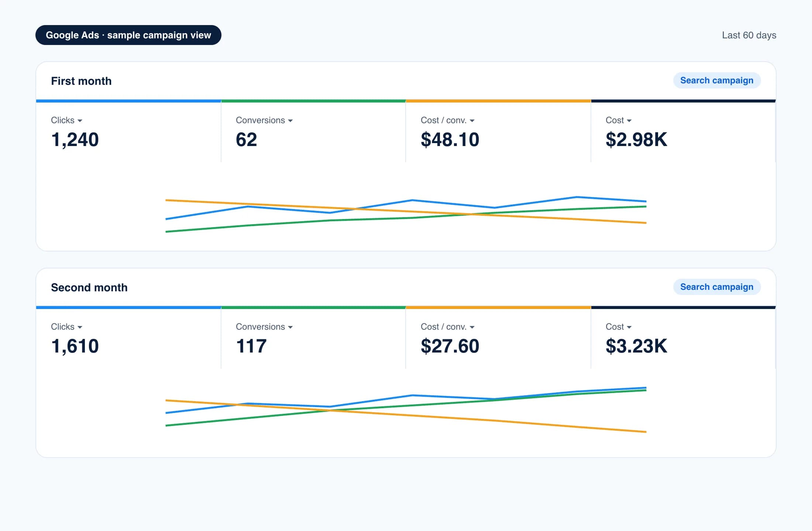Click the First month heading
Image resolution: width=812 pixels, height=531 pixels.
[81, 81]
